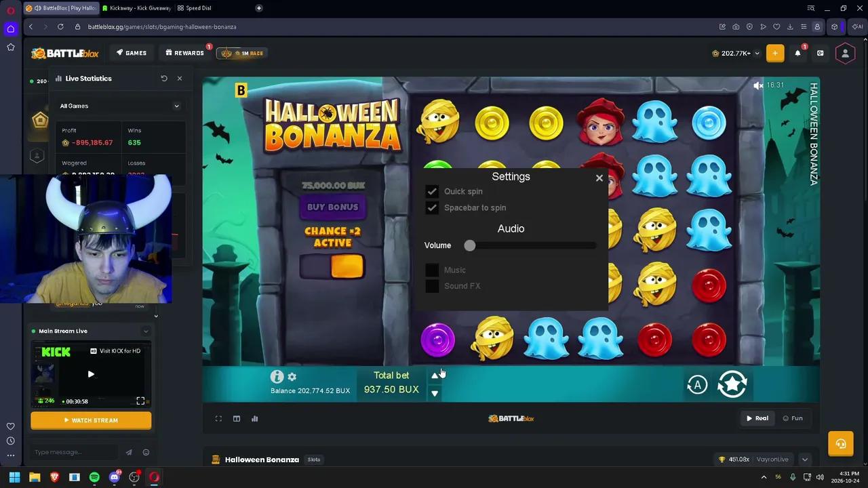The width and height of the screenshot is (868, 488).
Task: Open the Opera AI button
Action: [x=858, y=26]
